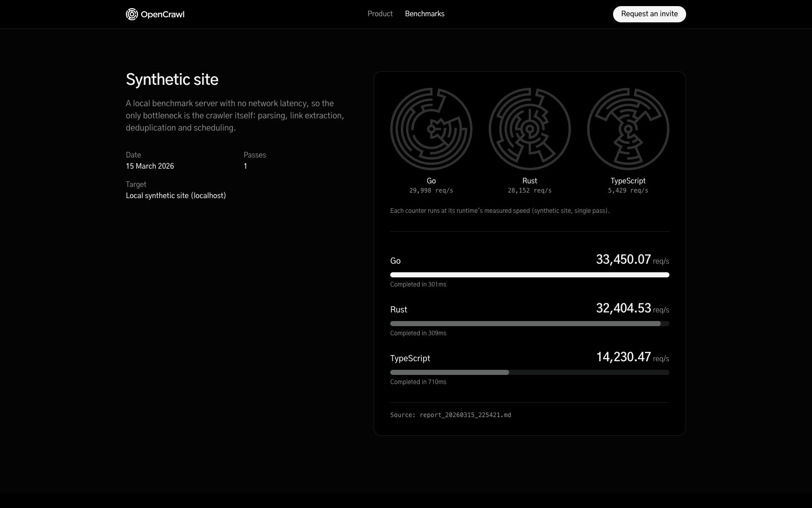Click the TypeScript circular maze graphic
Viewport: 812px width, 508px height.
click(628, 129)
